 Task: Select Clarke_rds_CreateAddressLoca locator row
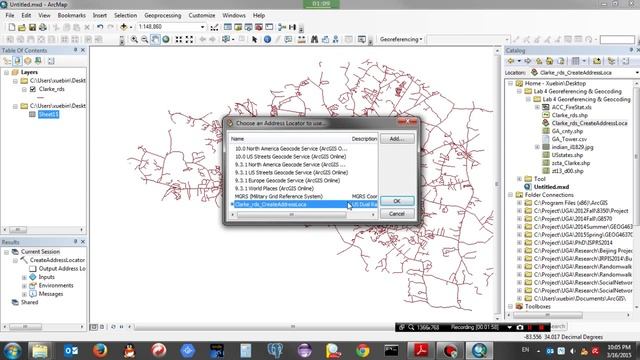coord(303,204)
